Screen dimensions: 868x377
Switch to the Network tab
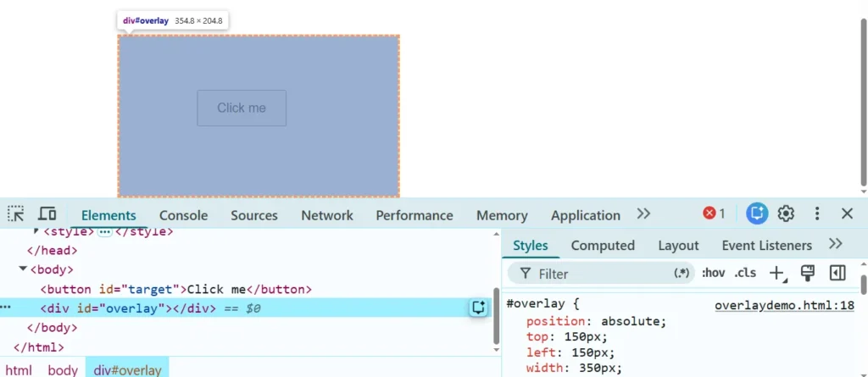point(327,215)
